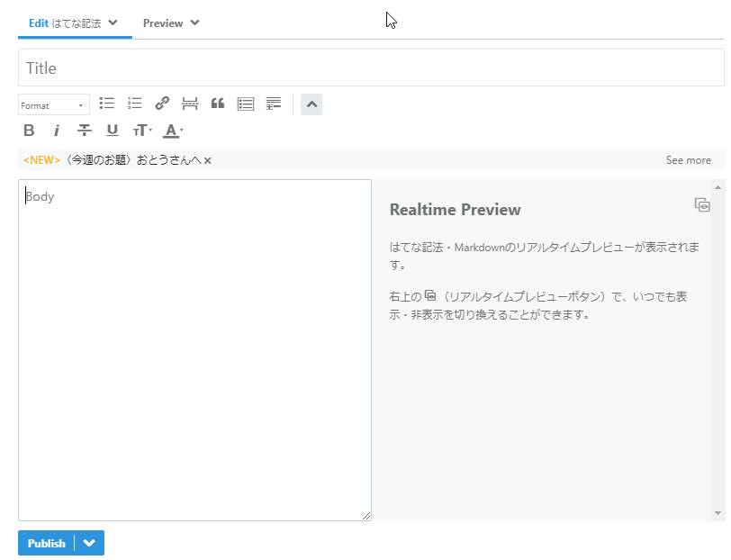Apply italic formatting
Viewport: 731px width, 560px height.
57,131
